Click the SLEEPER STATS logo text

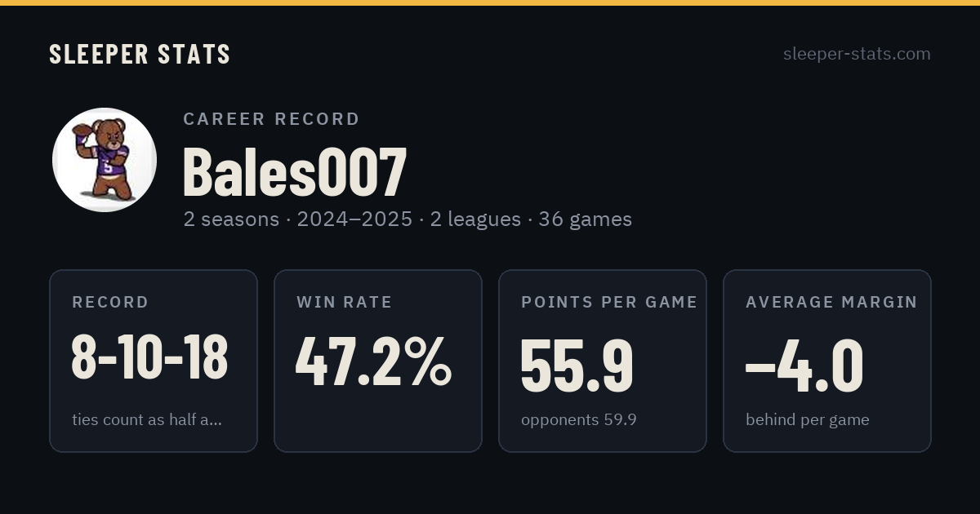coord(140,54)
